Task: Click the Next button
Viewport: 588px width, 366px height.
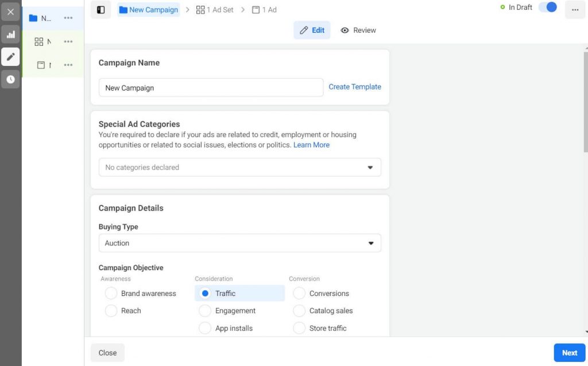Action: 569,353
